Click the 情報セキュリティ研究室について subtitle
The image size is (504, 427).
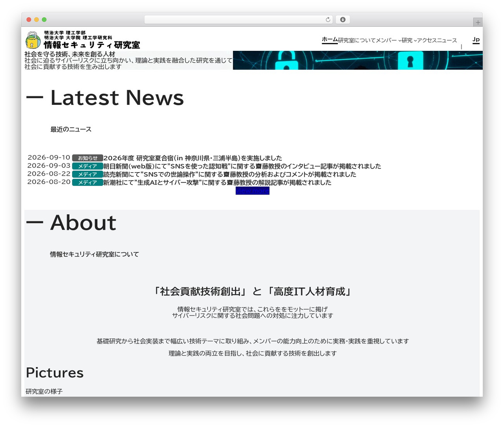(94, 254)
